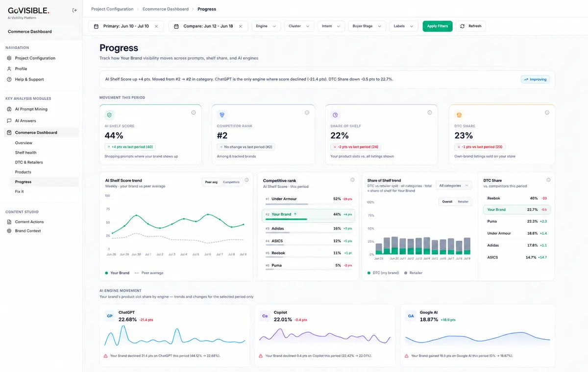
Task: Click the Content Actions document icon
Action: pyautogui.click(x=9, y=222)
